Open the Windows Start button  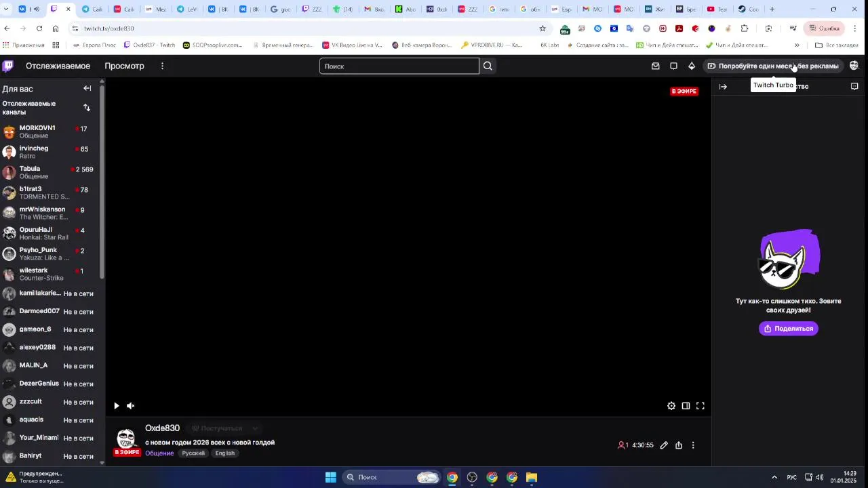pyautogui.click(x=330, y=477)
